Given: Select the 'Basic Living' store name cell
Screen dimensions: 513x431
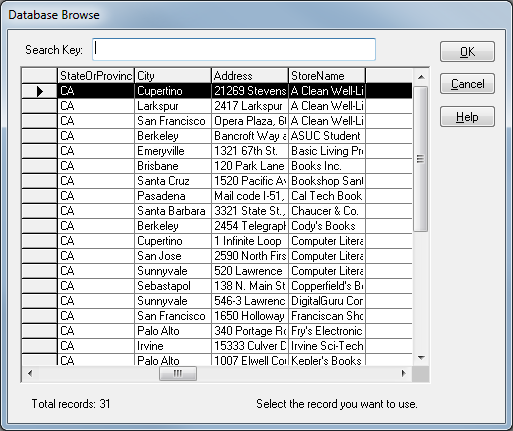Looking at the screenshot, I should click(327, 151).
